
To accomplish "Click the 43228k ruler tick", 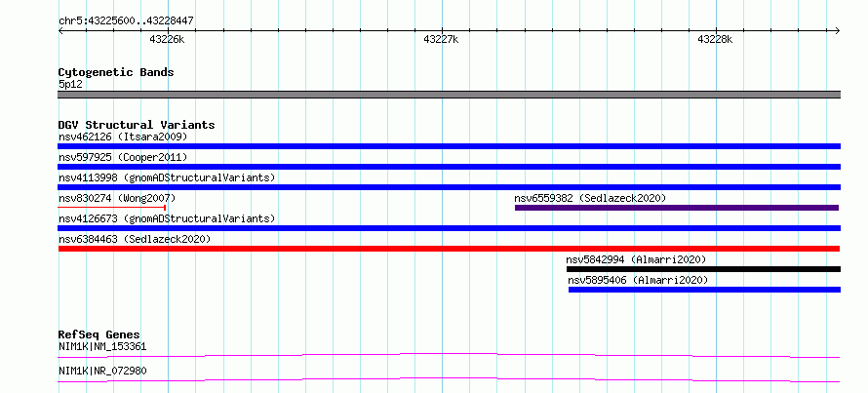I will click(x=715, y=39).
